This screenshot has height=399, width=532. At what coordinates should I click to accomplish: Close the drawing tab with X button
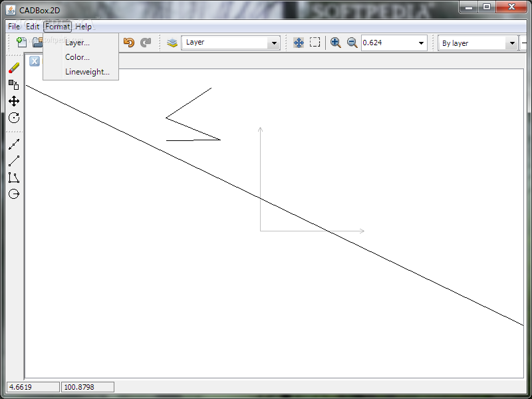(35, 61)
